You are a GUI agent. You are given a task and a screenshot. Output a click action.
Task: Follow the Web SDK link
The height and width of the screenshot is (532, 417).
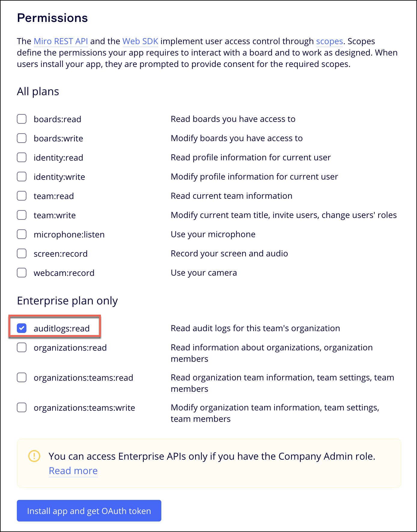pos(140,41)
